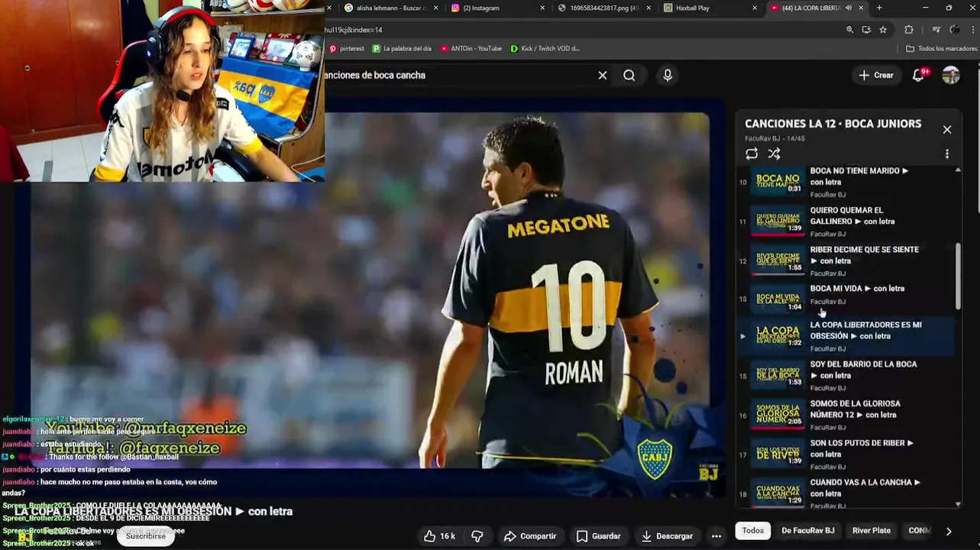
Task: Show more filter chips with right arrow
Action: coord(949,531)
